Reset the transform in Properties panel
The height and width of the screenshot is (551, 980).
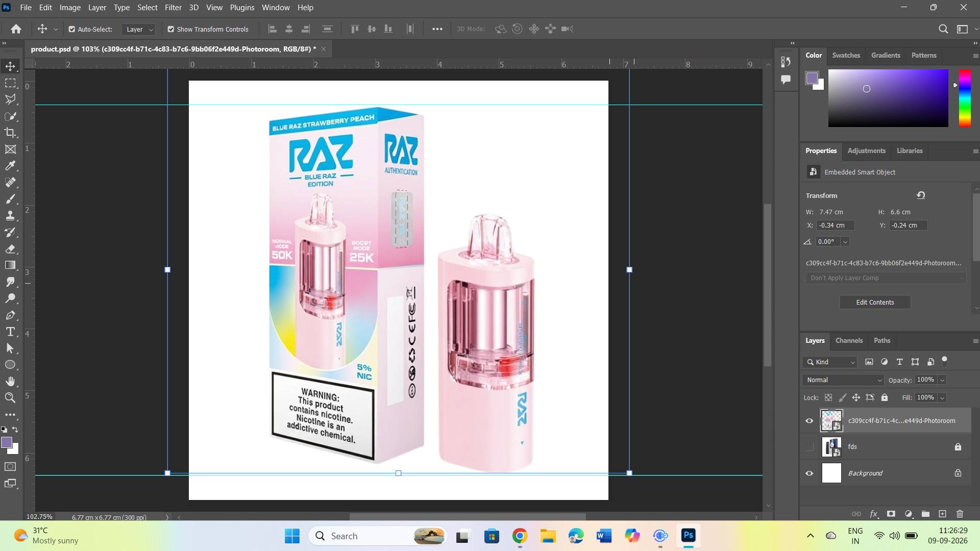tap(921, 195)
